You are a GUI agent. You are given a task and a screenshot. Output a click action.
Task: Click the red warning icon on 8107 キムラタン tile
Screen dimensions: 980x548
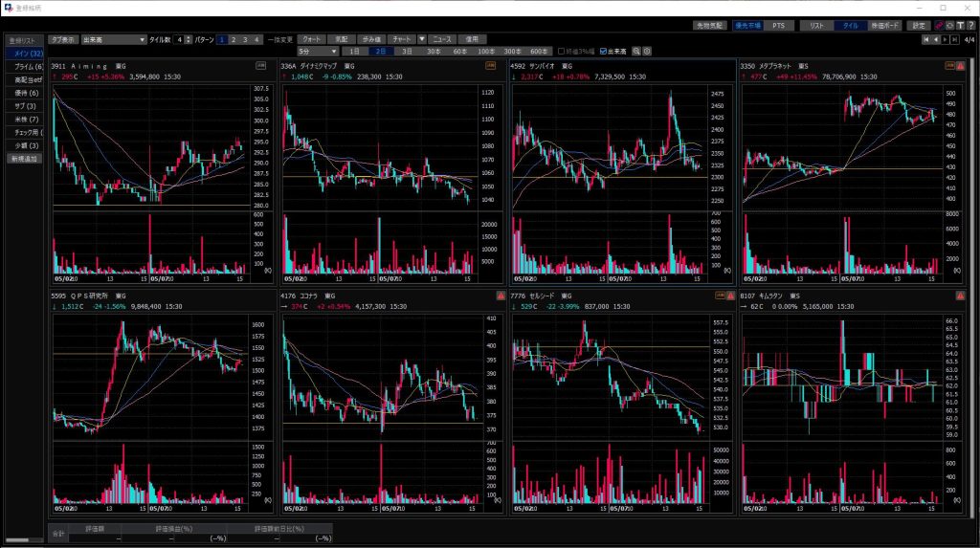point(961,296)
